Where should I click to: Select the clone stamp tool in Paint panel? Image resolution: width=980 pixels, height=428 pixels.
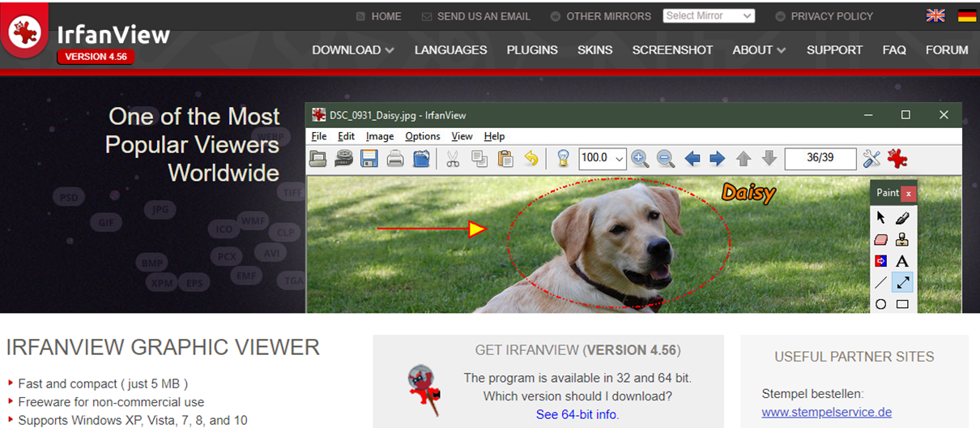902,239
